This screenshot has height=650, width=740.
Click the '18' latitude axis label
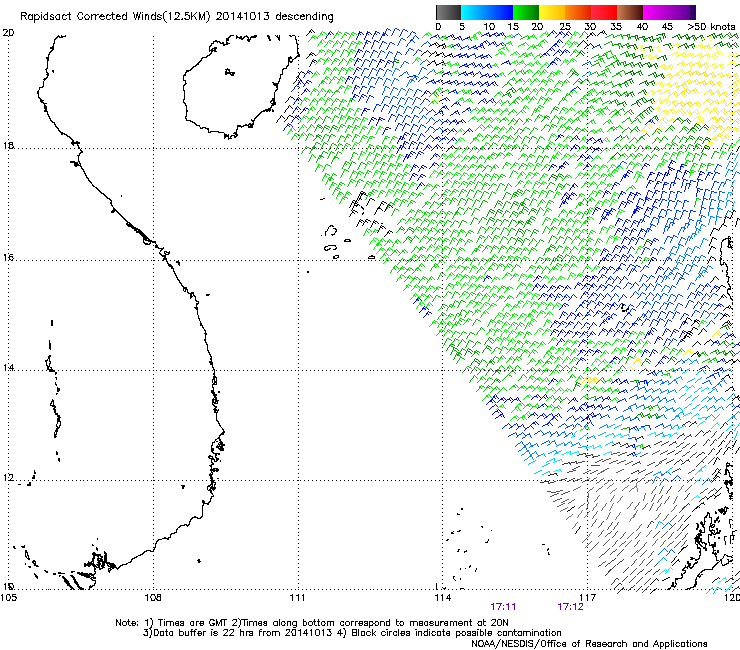(x=8, y=145)
